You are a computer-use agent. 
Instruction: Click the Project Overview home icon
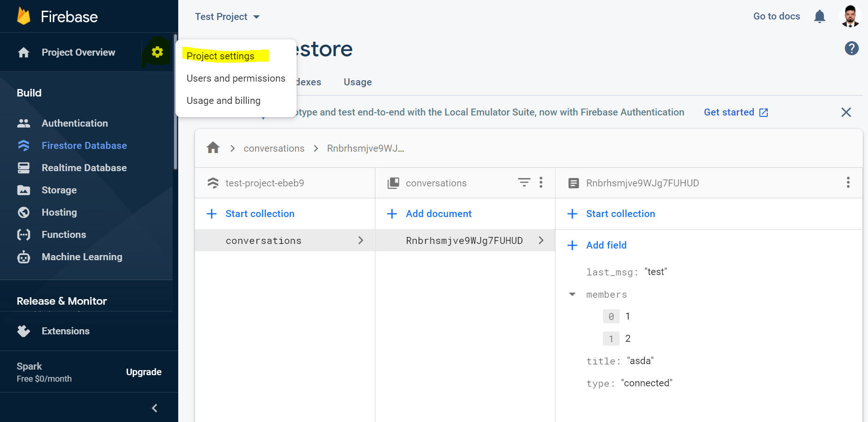click(24, 52)
